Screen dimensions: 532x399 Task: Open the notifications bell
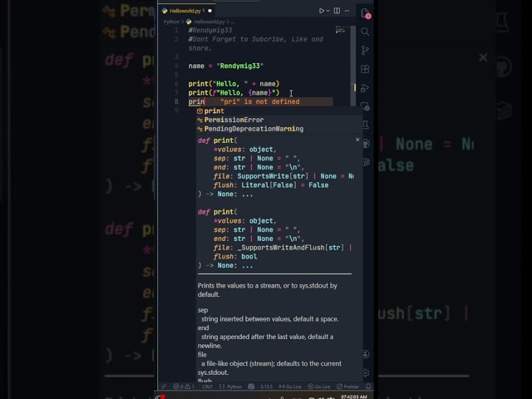pos(368,386)
